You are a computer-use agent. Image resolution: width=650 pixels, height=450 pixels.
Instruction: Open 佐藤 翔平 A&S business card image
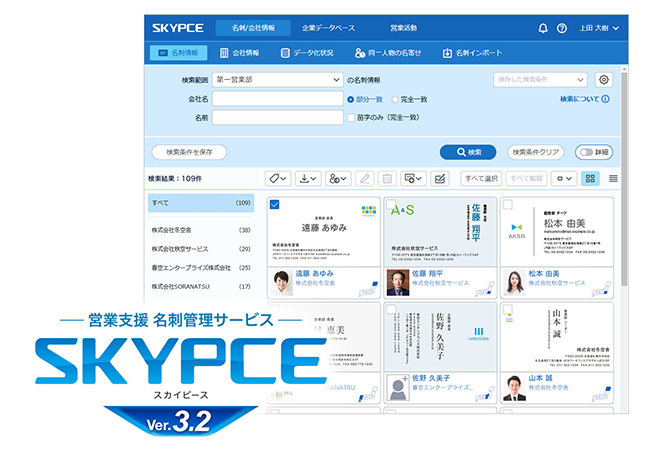tap(440, 232)
